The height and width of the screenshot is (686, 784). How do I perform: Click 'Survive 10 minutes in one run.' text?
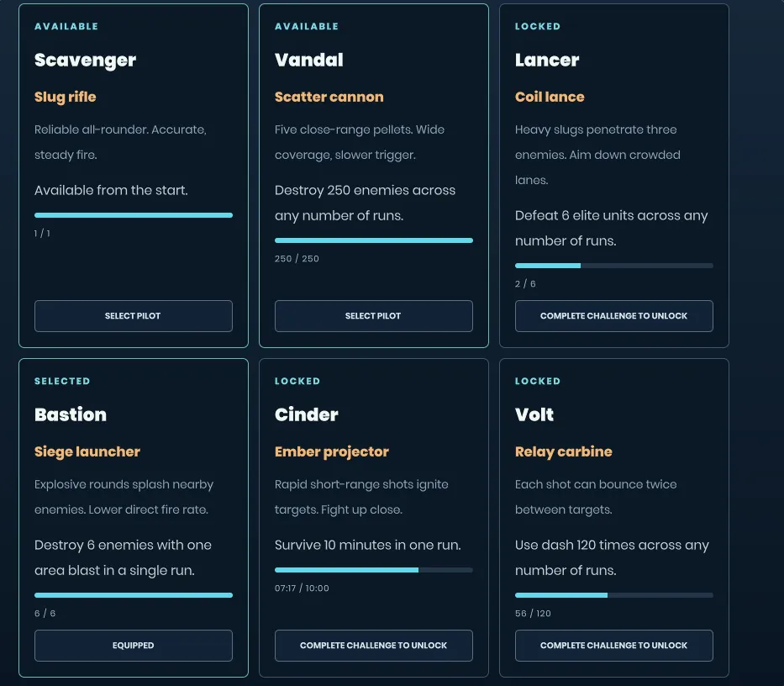[x=367, y=545]
